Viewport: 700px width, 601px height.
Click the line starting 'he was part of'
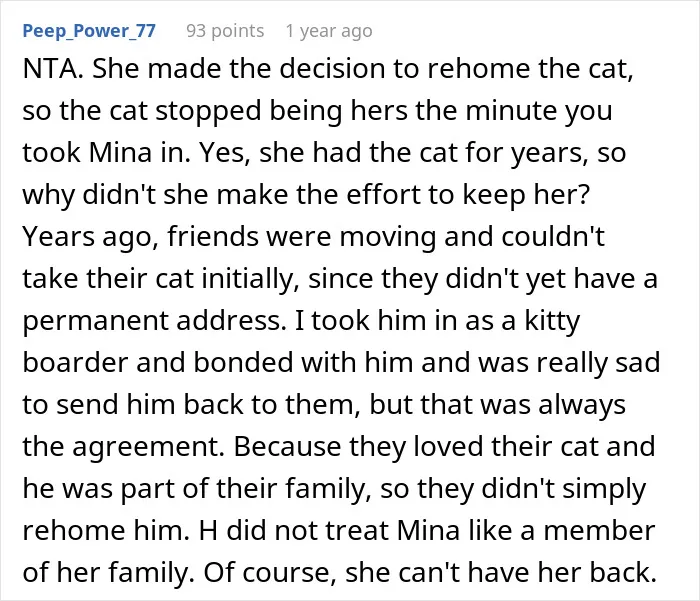[x=334, y=489]
